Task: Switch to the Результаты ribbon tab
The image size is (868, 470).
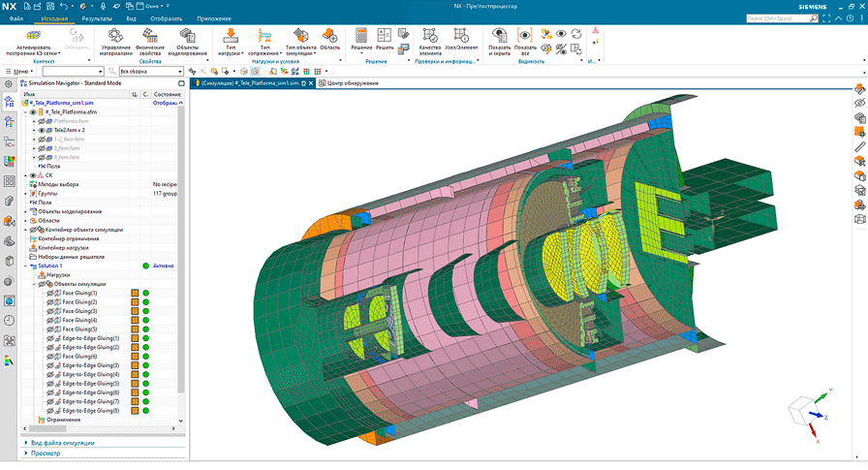Action: click(97, 18)
